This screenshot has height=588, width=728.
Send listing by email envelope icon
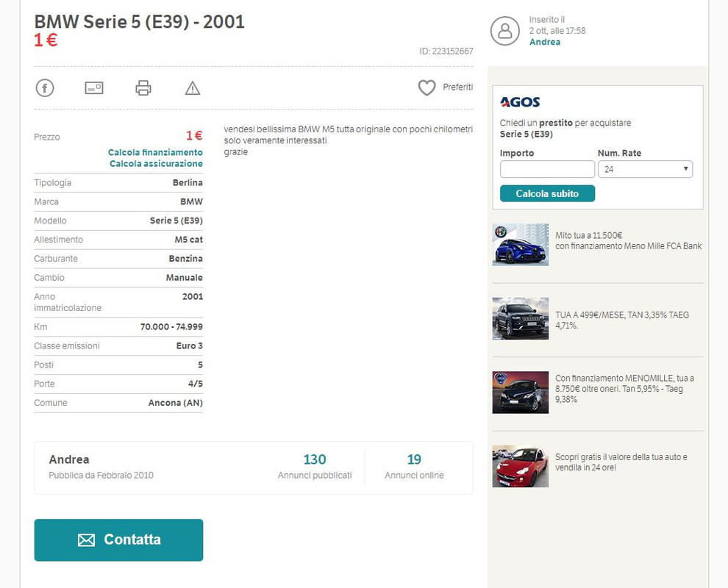tap(94, 87)
